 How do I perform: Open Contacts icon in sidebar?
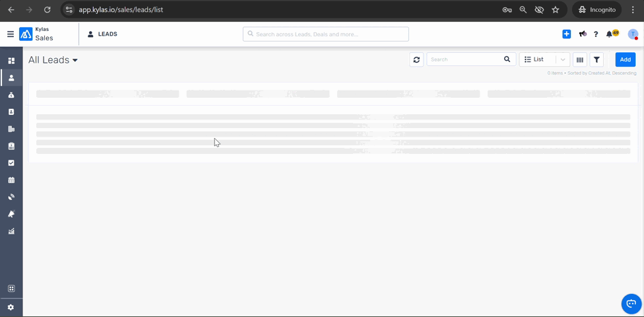click(11, 112)
